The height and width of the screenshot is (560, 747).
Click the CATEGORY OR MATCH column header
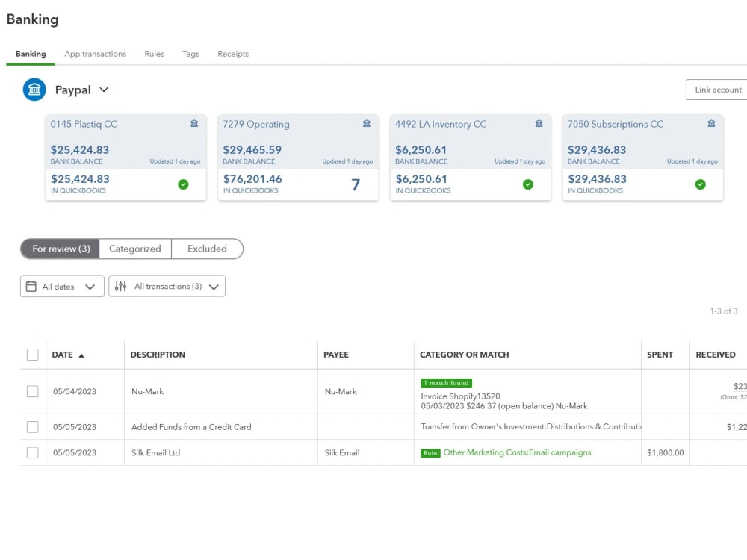coord(465,355)
